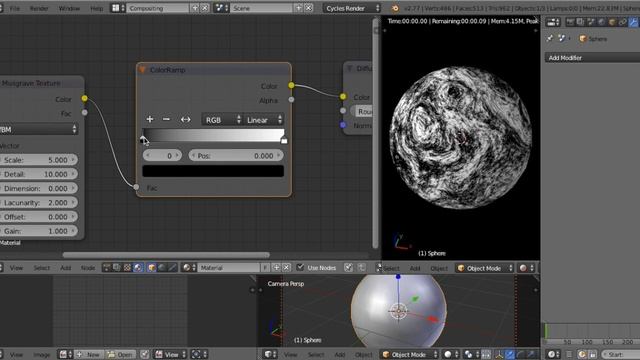Open the screen layout browse icon
The height and width of the screenshot is (360, 640).
[118, 8]
